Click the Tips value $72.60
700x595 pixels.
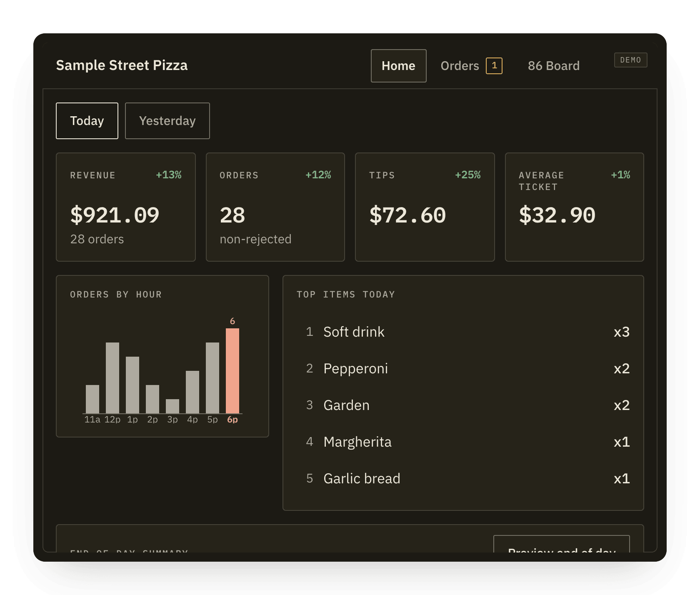click(x=407, y=215)
